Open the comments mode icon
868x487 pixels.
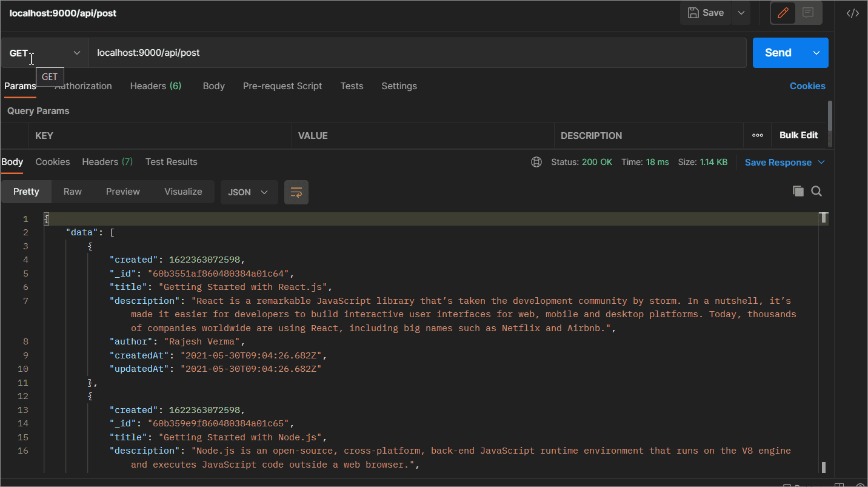(x=808, y=13)
